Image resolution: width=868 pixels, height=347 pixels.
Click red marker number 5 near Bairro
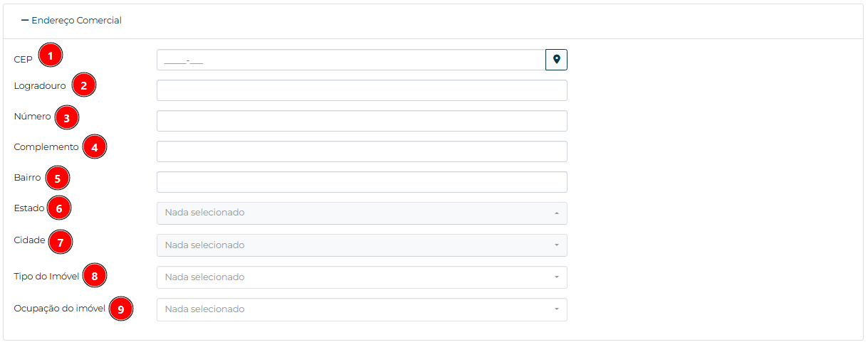point(57,178)
